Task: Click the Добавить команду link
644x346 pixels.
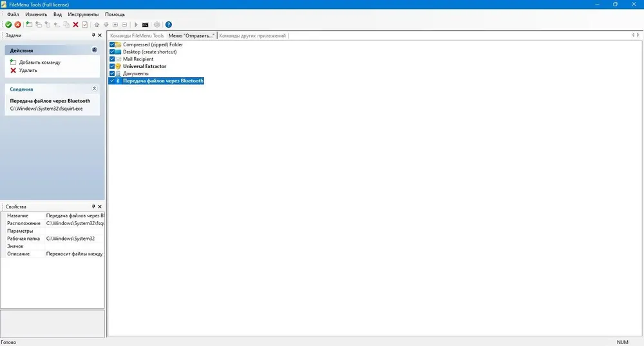Action: click(x=40, y=62)
